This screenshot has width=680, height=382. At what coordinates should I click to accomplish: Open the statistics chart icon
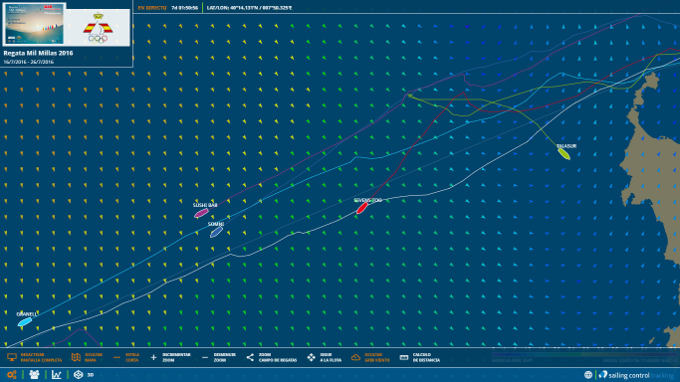[56, 375]
